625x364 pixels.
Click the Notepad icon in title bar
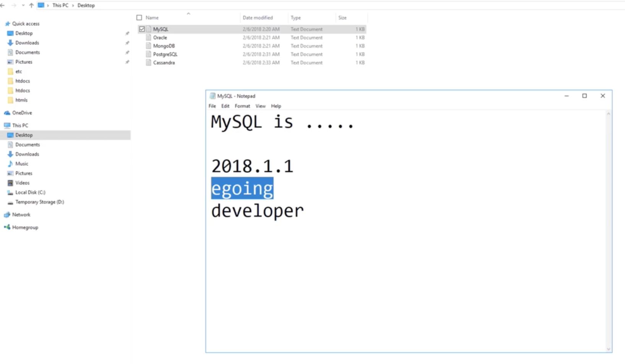coord(213,96)
